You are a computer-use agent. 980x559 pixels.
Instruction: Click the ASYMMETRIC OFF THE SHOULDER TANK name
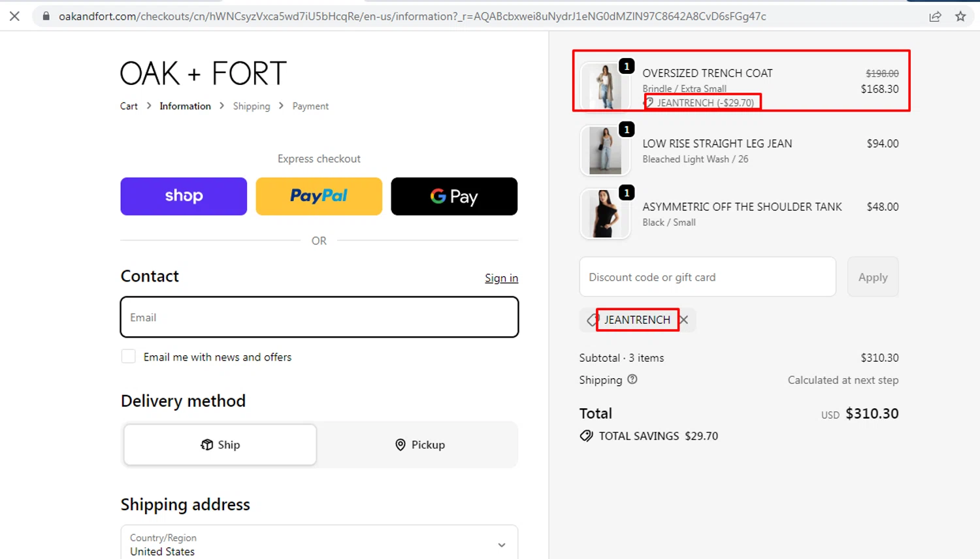(742, 207)
